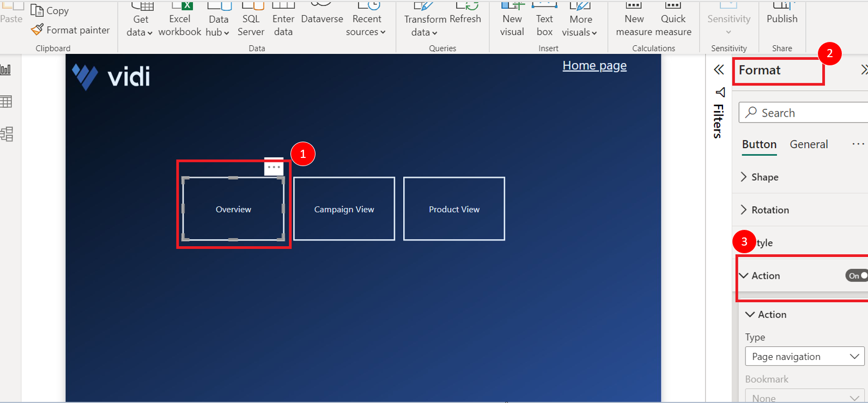Click the Campaign View button
Image resolution: width=868 pixels, height=403 pixels.
(344, 209)
